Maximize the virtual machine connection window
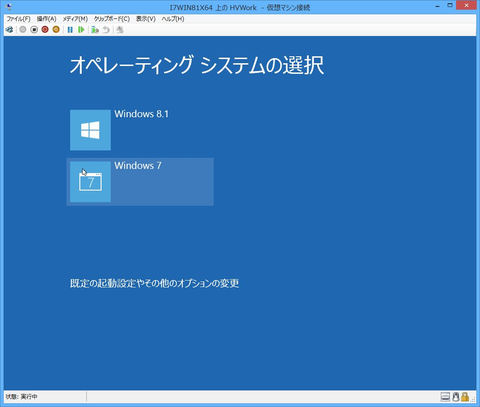The height and width of the screenshot is (407, 480). (x=450, y=5)
